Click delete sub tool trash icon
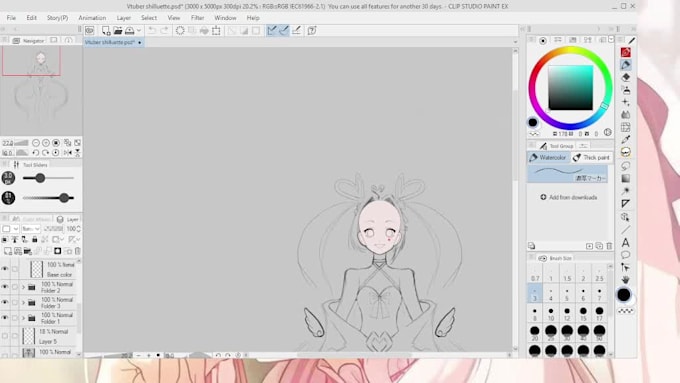This screenshot has height=383, width=680. pyautogui.click(x=609, y=246)
